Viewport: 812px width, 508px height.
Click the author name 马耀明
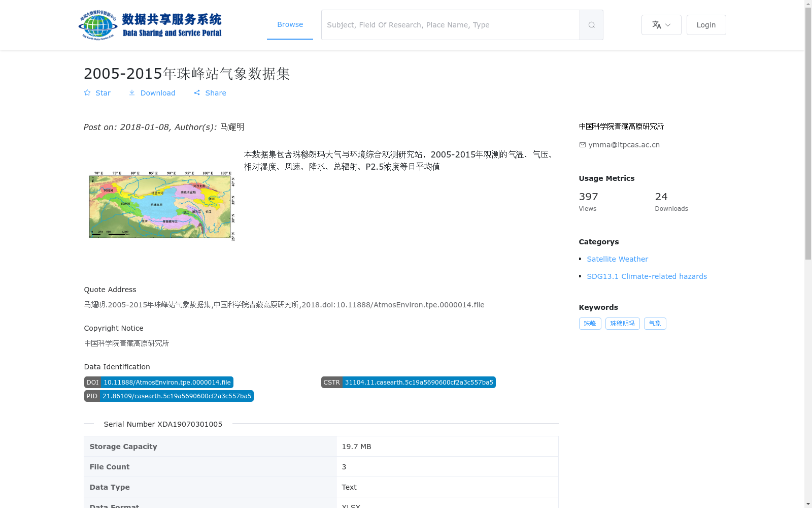pos(232,127)
